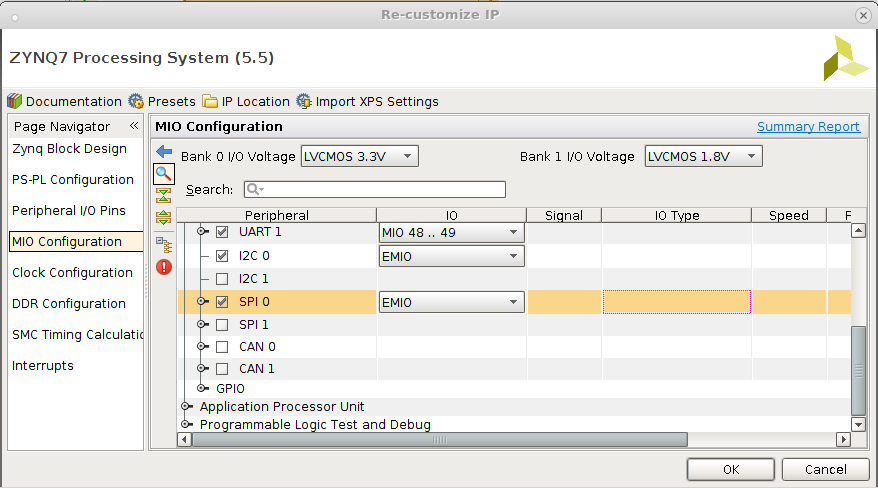878x488 pixels.
Task: Click the horizontal scrollbar thumb
Action: pyautogui.click(x=440, y=440)
